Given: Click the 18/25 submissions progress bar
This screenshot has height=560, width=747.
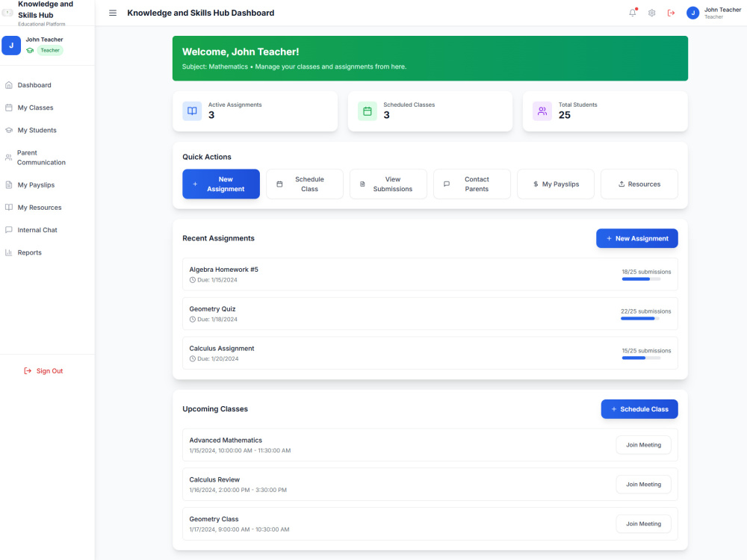Looking at the screenshot, I should (641, 279).
